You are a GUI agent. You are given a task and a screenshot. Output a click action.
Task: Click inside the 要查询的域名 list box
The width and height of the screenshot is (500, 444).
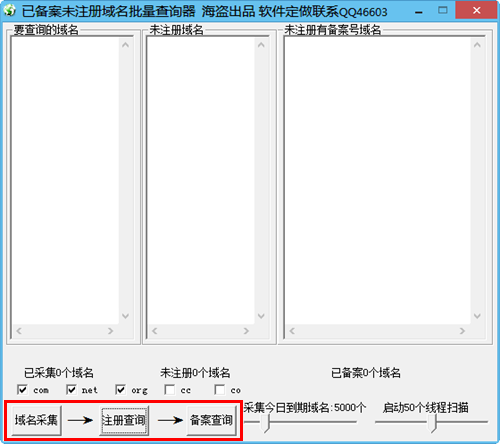(x=65, y=180)
